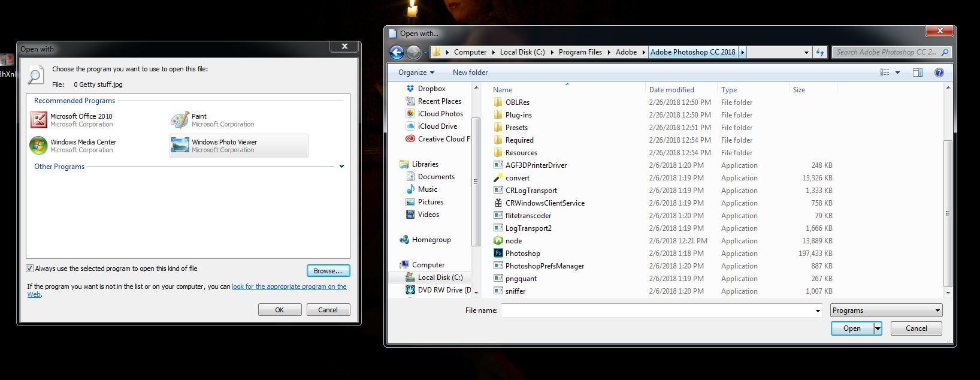
Task: Click New folder in toolbar
Action: [x=470, y=73]
